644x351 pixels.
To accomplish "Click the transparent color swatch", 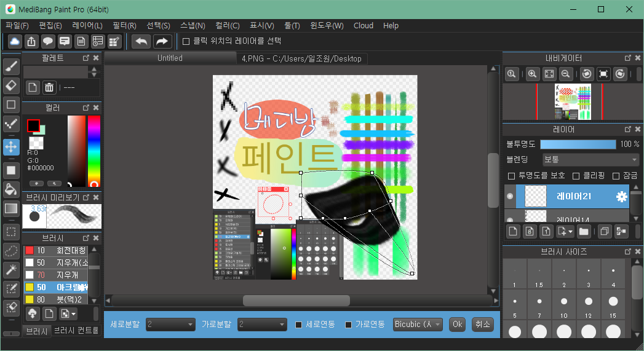I will [36, 143].
